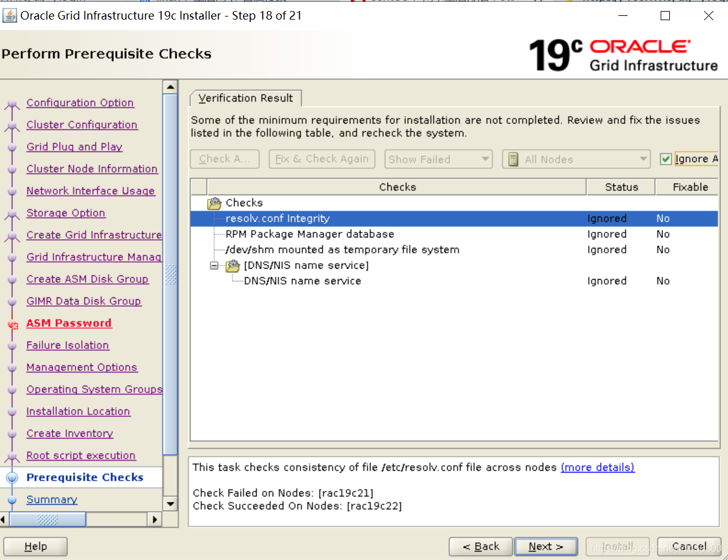The height and width of the screenshot is (560, 728).
Task: Go to Management Options step
Action: pyautogui.click(x=81, y=367)
